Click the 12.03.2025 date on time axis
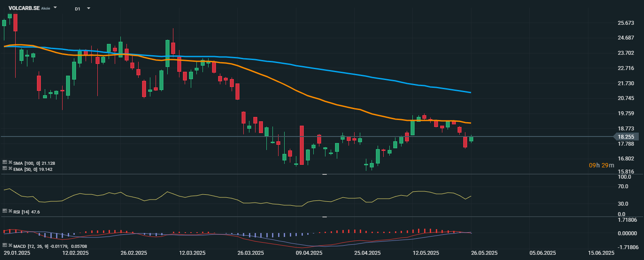644x260 pixels. tap(193, 253)
